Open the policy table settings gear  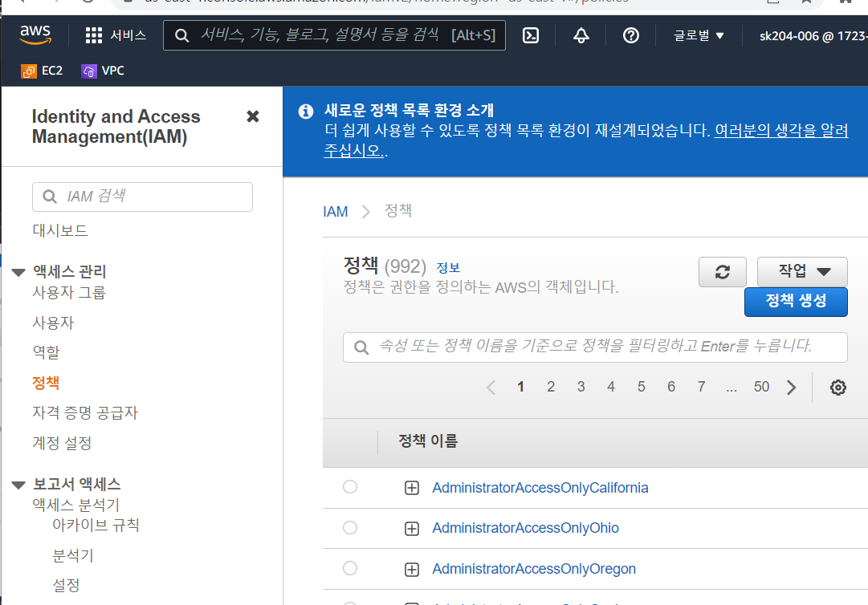point(837,387)
